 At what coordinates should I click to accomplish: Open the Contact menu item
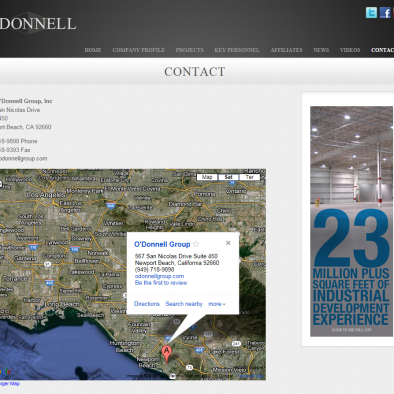coord(383,50)
